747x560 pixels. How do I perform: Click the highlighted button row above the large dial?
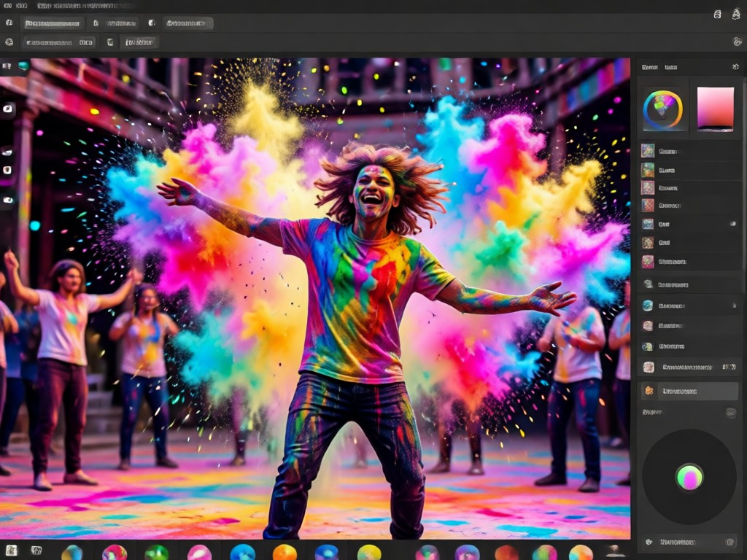coord(689,391)
